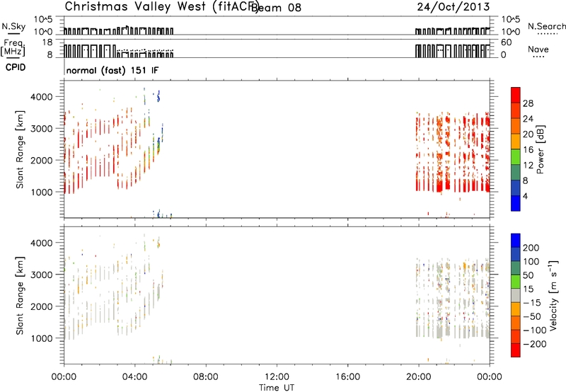Image resolution: width=566 pixels, height=392 pixels.
Task: Click the Freq. [MHz] axis label
Action: [13, 48]
